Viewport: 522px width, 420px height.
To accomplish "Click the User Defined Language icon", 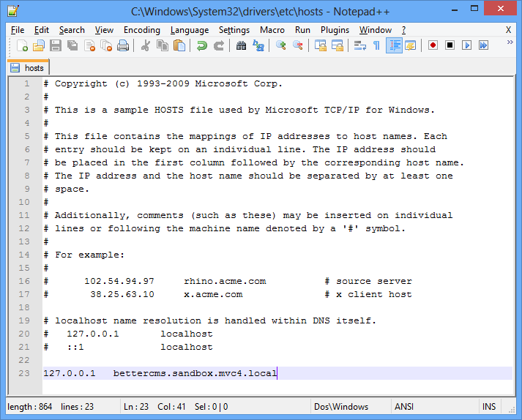I will [x=411, y=45].
